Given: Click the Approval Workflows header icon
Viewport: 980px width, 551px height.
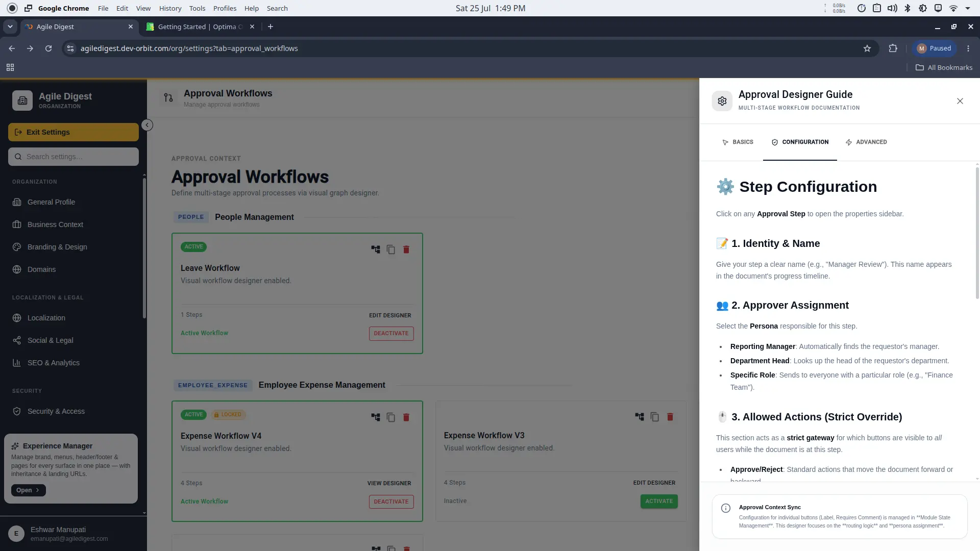Looking at the screenshot, I should point(168,97).
